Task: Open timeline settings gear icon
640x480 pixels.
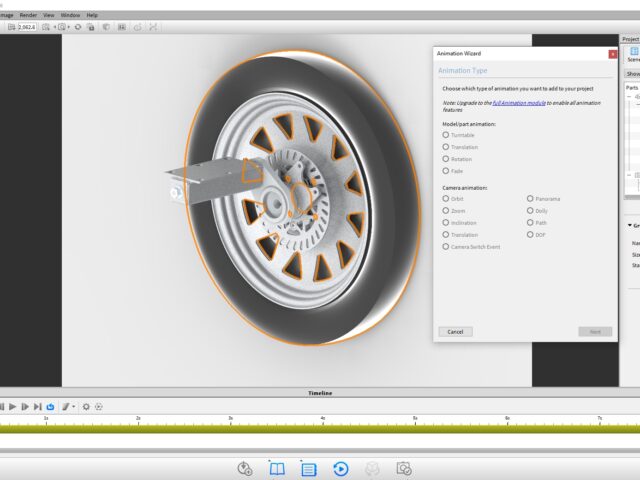Action: point(86,407)
